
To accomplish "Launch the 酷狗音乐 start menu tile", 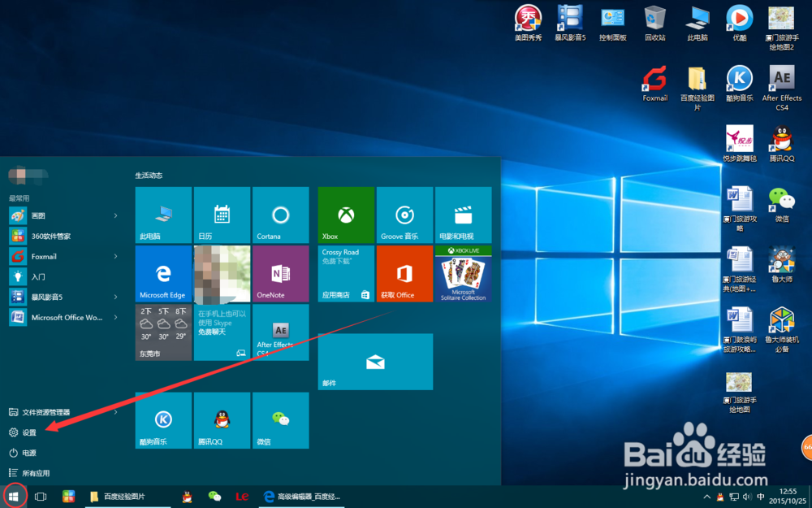I will pos(163,420).
